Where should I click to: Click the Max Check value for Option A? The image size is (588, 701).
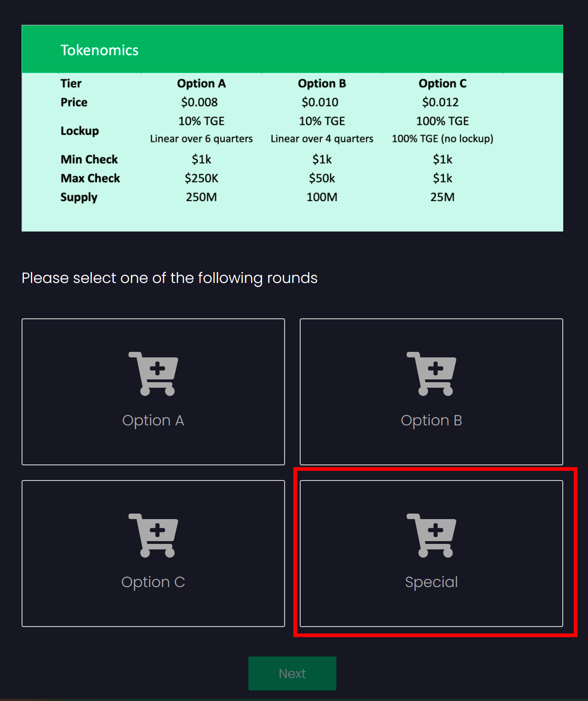pyautogui.click(x=202, y=178)
